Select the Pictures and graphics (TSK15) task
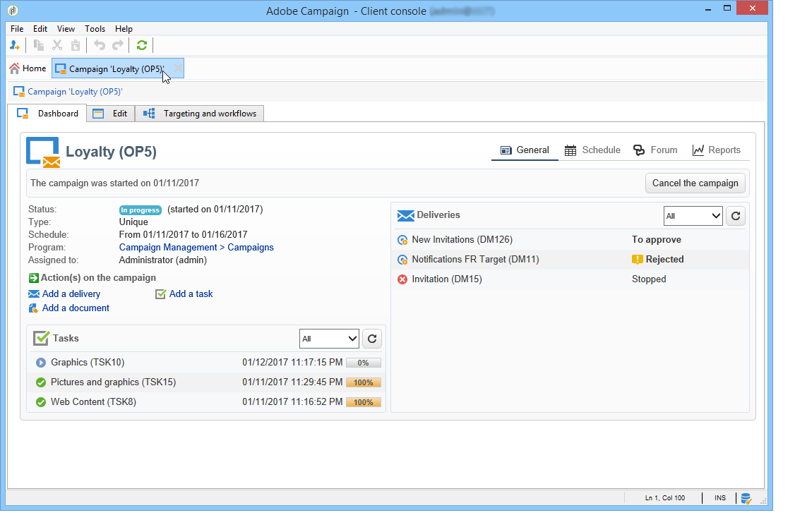795x532 pixels. (x=206, y=382)
